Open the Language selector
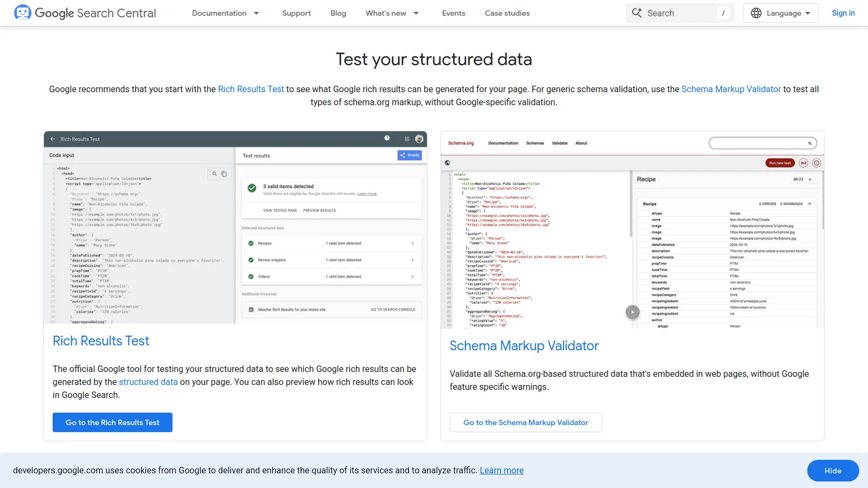Screen dimensions: 868x488 pos(780,13)
